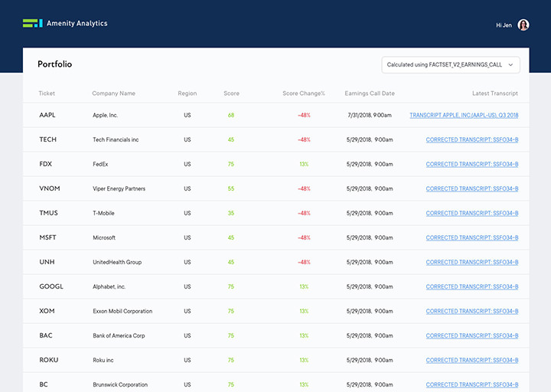Click company name FedEx

100,164
